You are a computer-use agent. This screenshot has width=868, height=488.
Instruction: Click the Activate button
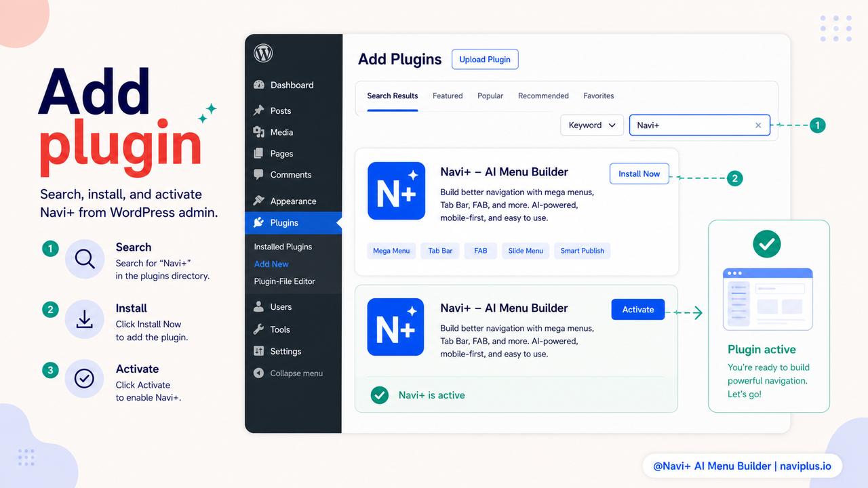[x=638, y=309]
